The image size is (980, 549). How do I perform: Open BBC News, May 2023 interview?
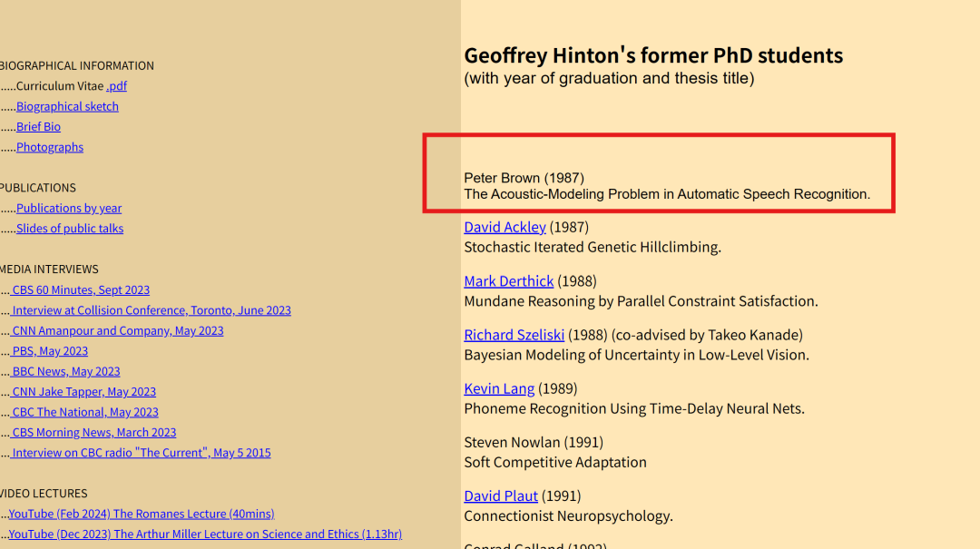point(65,372)
